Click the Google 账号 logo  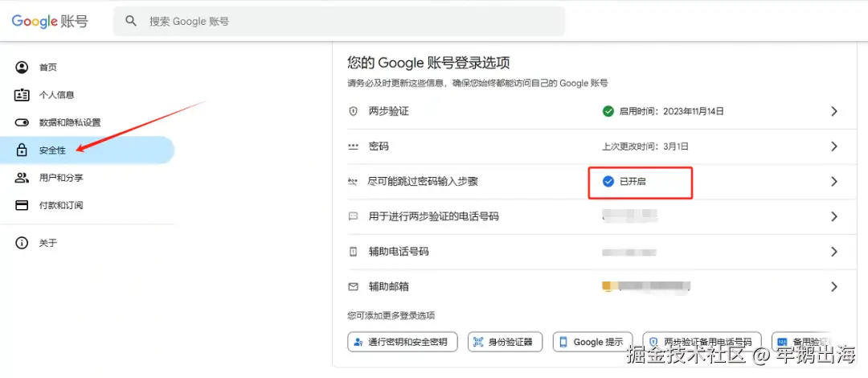[50, 22]
